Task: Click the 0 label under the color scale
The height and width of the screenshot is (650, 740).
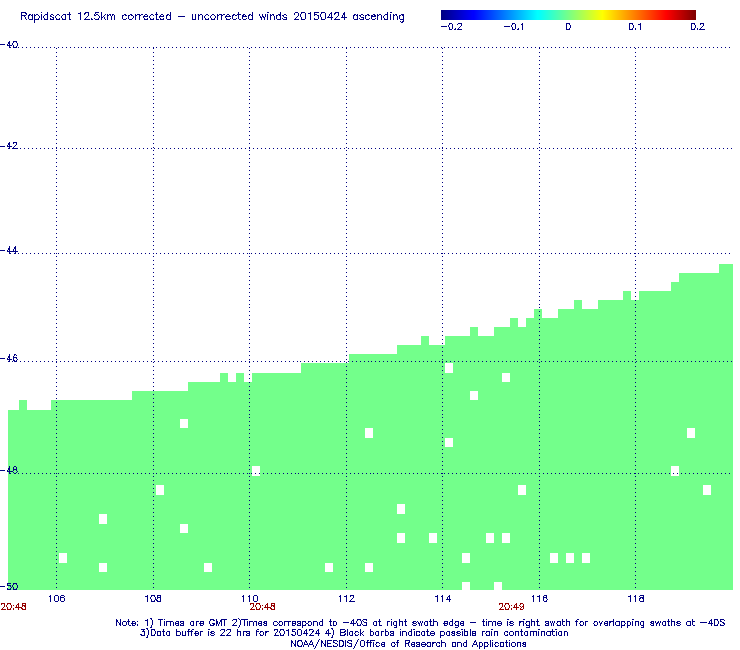Action: (568, 27)
